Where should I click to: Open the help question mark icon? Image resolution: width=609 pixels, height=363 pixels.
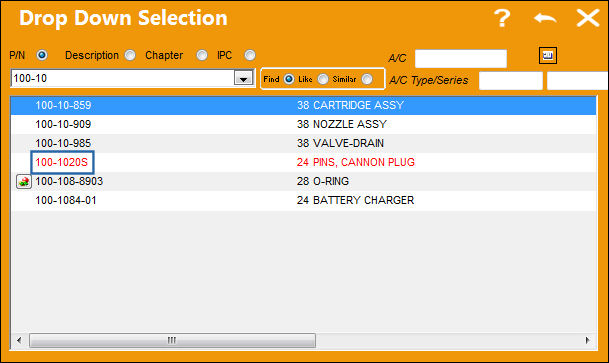point(502,18)
